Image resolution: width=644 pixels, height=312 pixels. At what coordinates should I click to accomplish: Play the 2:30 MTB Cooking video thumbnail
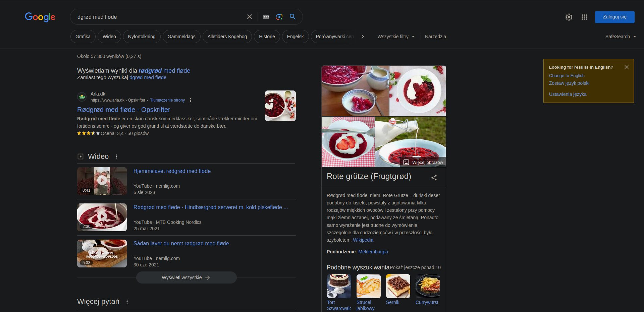pyautogui.click(x=102, y=217)
